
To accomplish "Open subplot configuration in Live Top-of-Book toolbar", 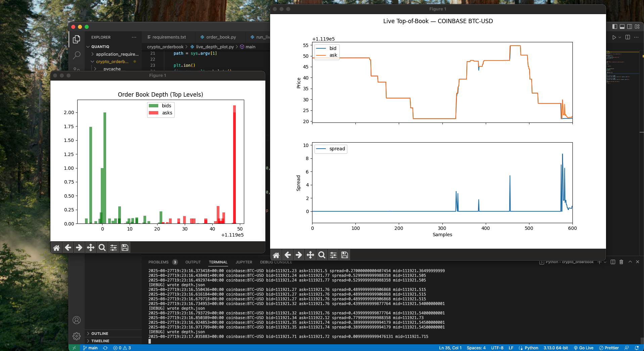I will [333, 255].
